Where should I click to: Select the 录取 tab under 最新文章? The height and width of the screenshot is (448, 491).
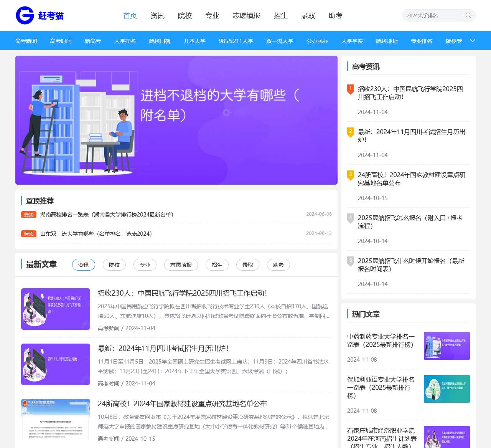pos(248,265)
